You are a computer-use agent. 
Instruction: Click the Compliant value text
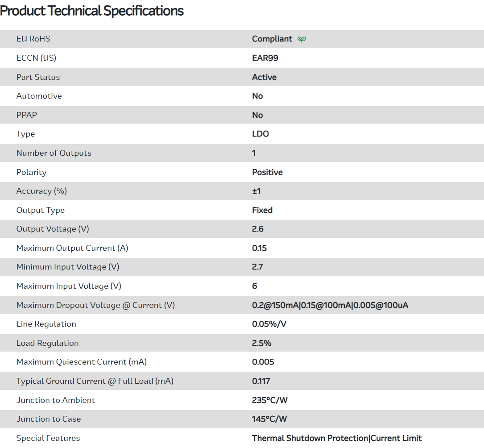point(272,39)
